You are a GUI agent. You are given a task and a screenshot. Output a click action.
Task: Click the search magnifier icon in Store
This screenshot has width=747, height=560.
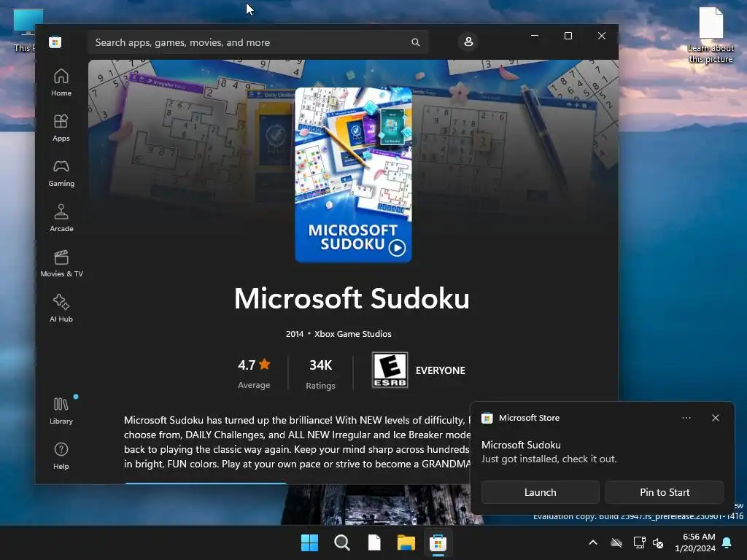point(415,42)
